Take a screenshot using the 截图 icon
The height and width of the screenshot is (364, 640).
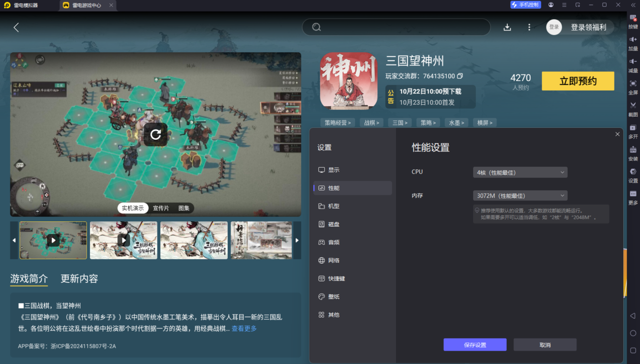coord(633,109)
